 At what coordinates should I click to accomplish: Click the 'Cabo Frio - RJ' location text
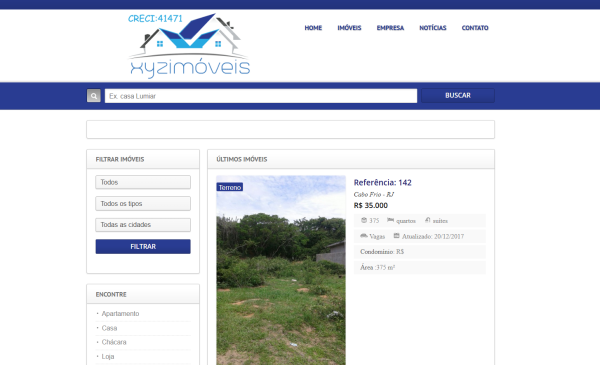point(373,194)
